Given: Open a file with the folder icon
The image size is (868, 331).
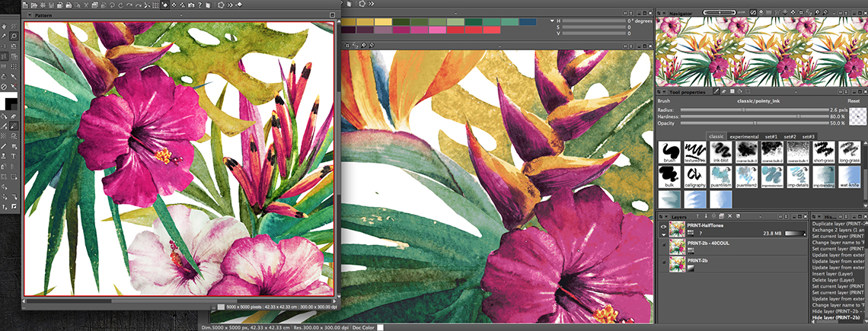Looking at the screenshot, I should point(34,5).
